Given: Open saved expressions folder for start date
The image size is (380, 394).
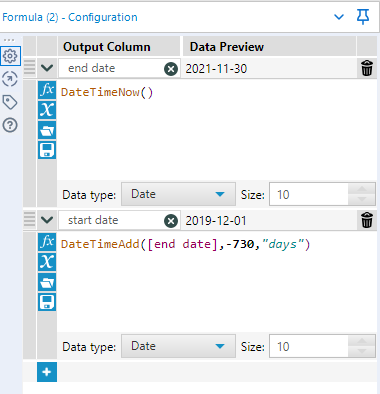Looking at the screenshot, I should pos(47,283).
